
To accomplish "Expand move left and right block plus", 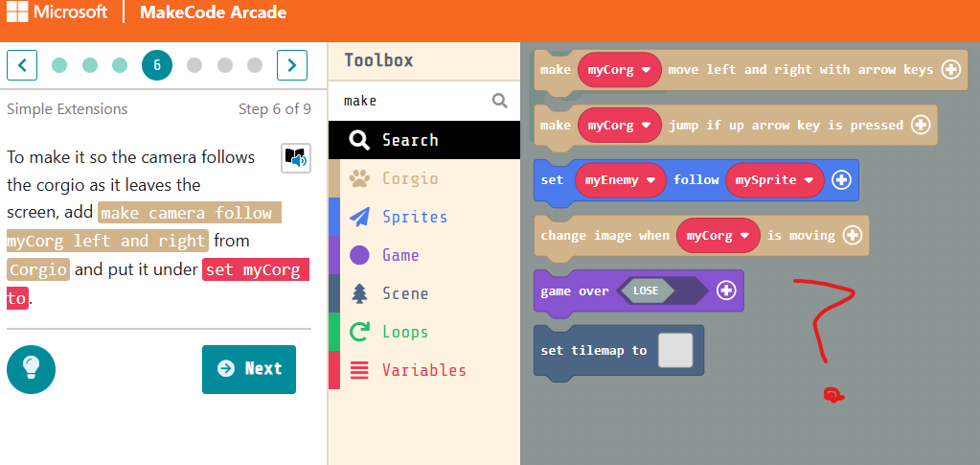I will 950,69.
